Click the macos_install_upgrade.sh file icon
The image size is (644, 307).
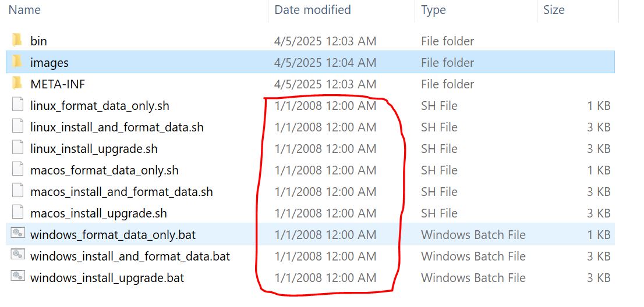(x=18, y=213)
